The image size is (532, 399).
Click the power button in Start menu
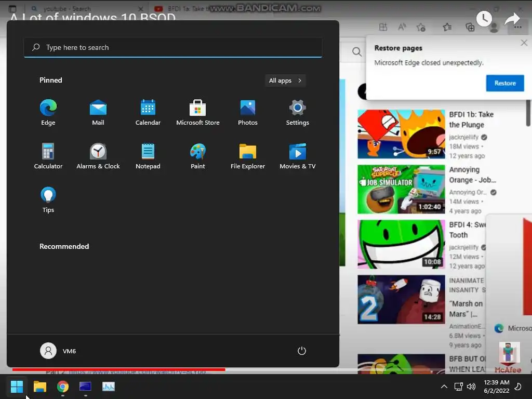[302, 351]
